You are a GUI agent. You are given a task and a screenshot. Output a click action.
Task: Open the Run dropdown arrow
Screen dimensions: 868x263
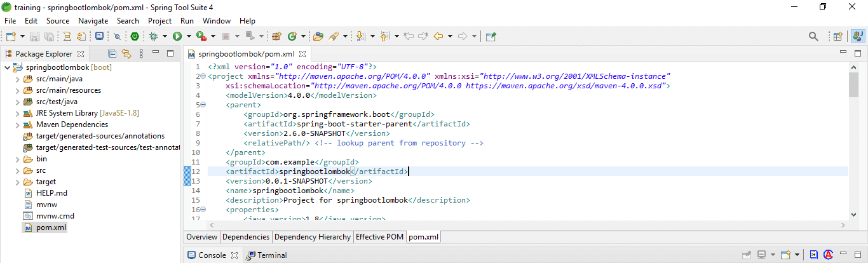189,37
